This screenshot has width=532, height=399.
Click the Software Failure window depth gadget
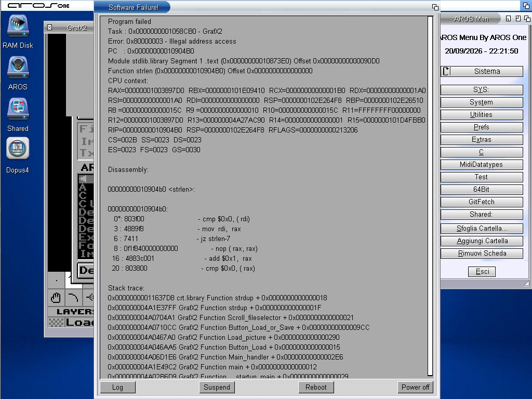435,7
